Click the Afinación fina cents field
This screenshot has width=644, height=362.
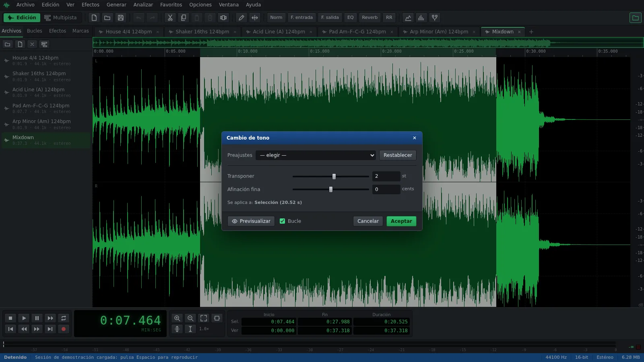386,189
